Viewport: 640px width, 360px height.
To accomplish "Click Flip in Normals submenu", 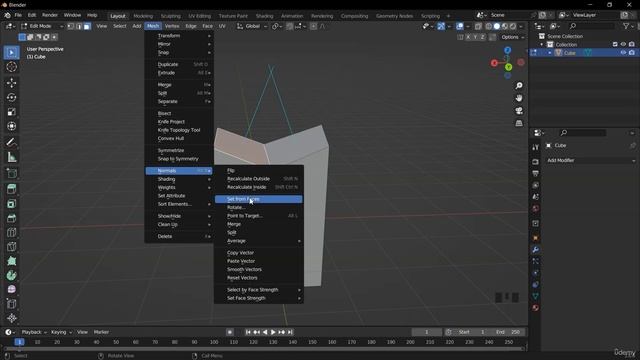I will click(259, 170).
